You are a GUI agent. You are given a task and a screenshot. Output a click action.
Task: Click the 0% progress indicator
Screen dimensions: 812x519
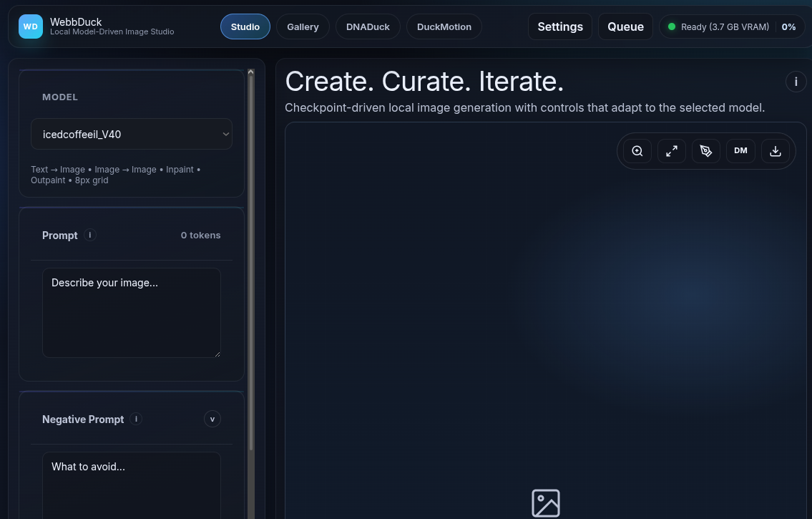pyautogui.click(x=788, y=27)
